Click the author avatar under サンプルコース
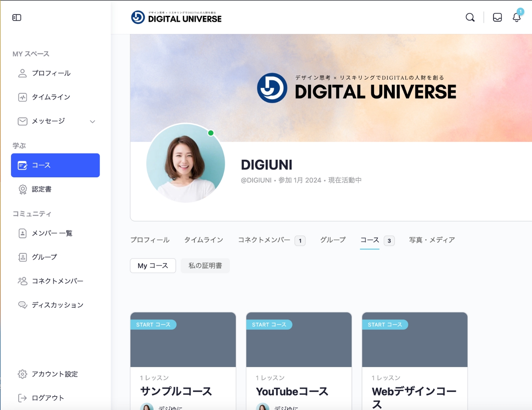 click(147, 407)
